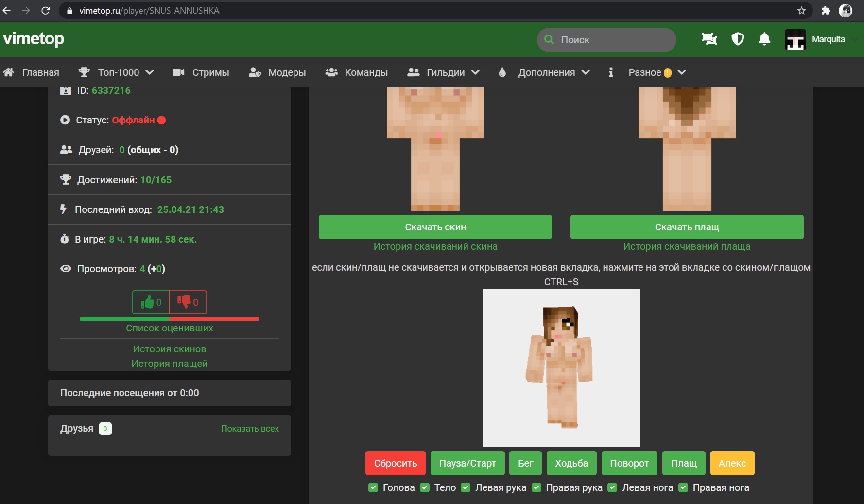Select the Бег animation button

click(526, 463)
